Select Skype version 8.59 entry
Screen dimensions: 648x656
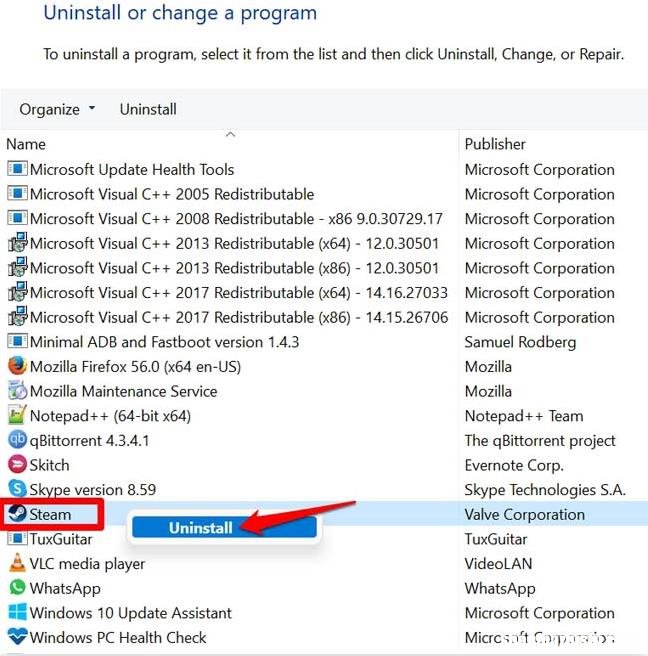click(92, 490)
